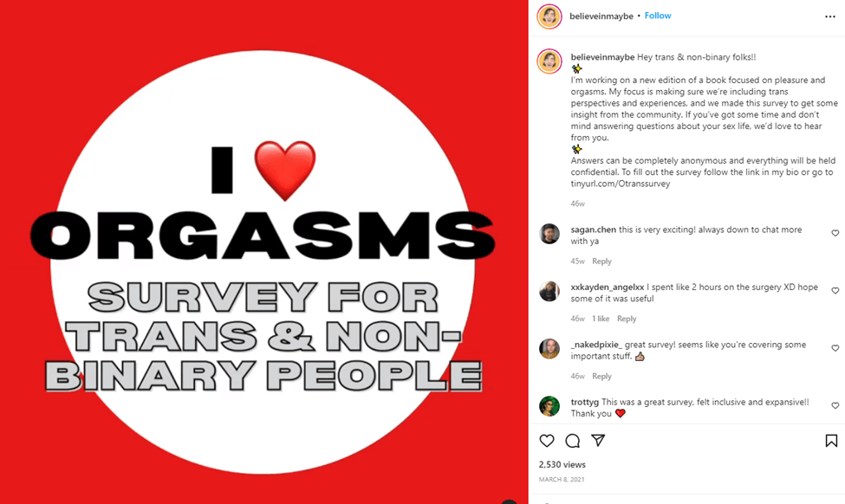Like the post with heart icon
The height and width of the screenshot is (504, 845).
pyautogui.click(x=547, y=441)
